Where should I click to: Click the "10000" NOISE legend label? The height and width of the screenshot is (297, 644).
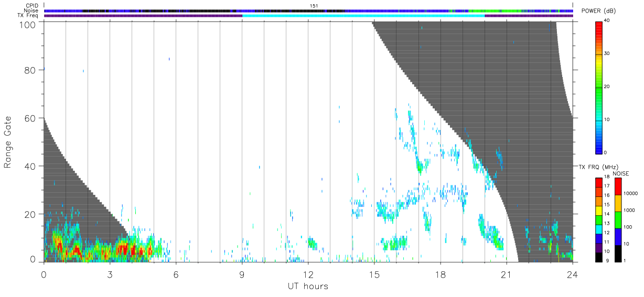pos(631,193)
